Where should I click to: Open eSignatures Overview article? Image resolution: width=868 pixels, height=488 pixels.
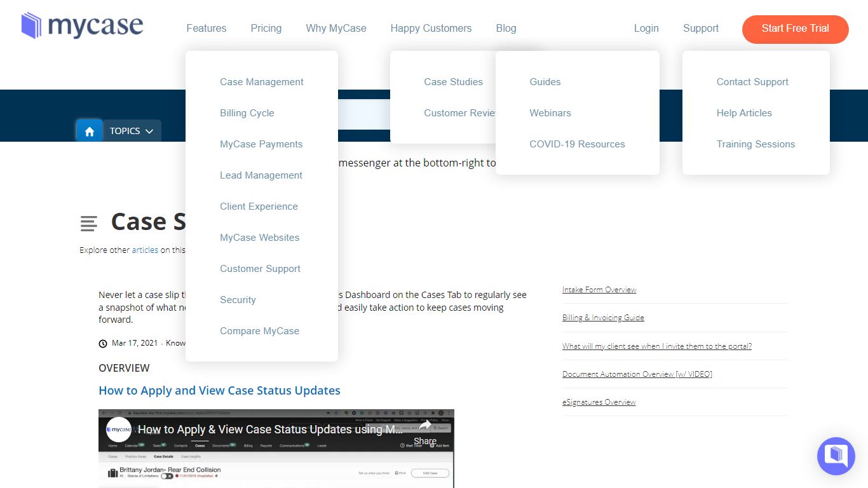coord(599,402)
